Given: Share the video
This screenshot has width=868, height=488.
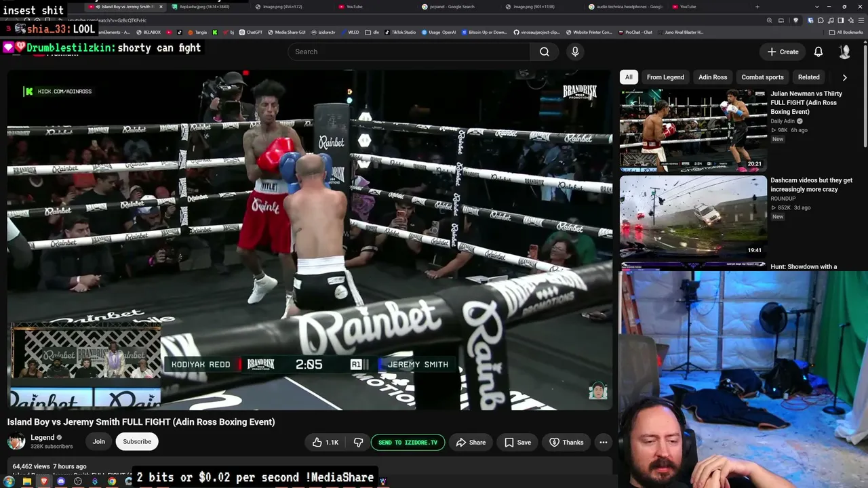Looking at the screenshot, I should click(471, 443).
